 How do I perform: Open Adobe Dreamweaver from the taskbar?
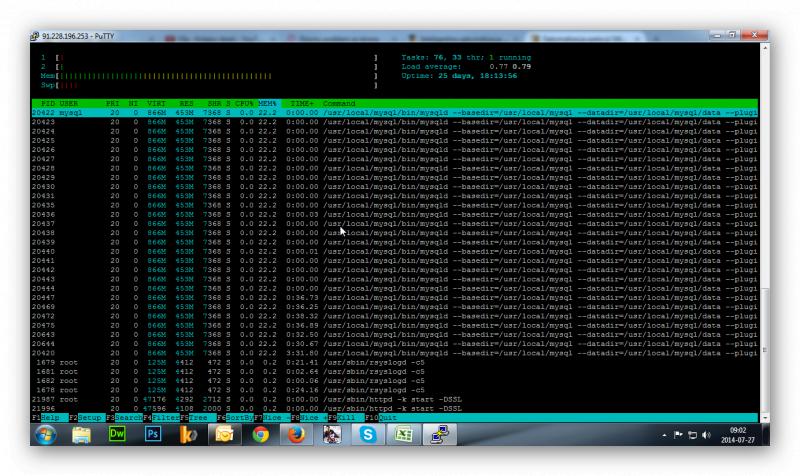(117, 435)
